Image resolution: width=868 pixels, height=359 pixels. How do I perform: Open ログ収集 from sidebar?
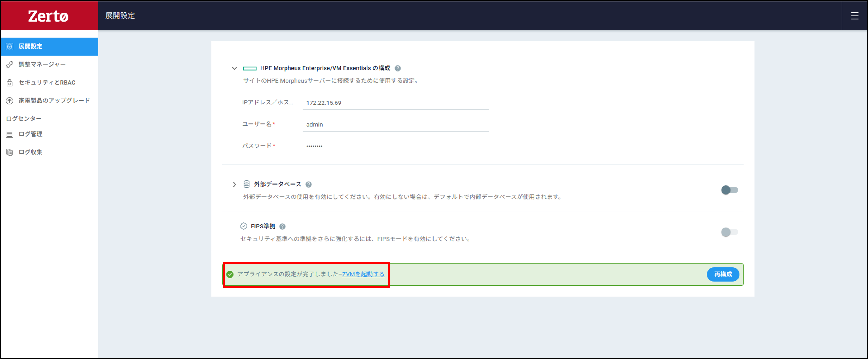pos(49,152)
